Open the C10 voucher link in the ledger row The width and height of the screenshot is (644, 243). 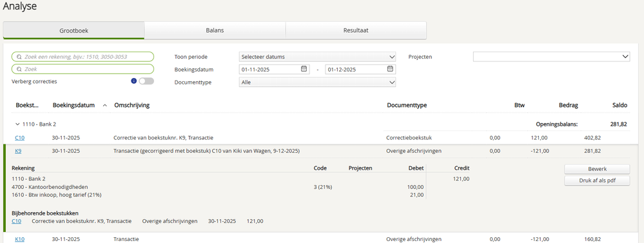(x=19, y=138)
